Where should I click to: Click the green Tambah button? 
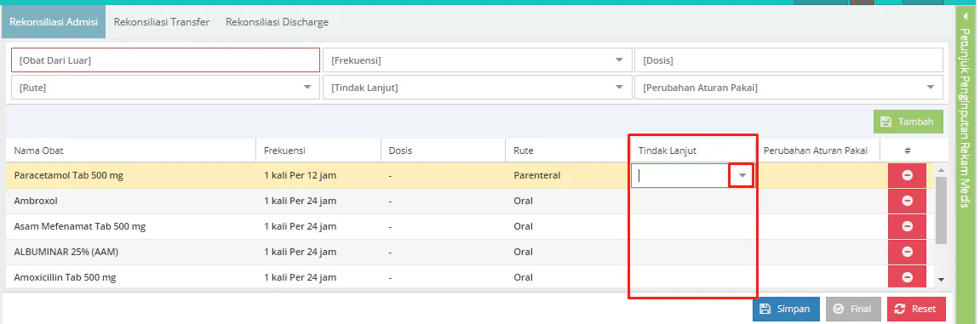(908, 122)
